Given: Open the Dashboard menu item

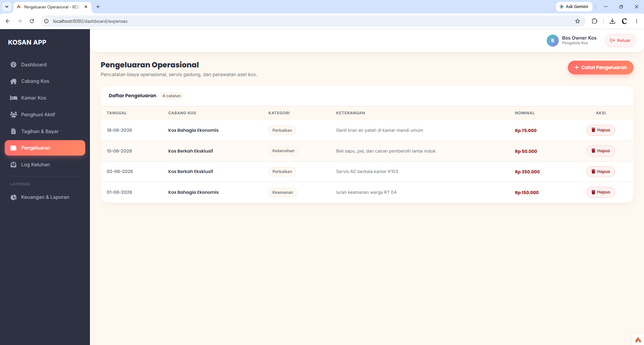Looking at the screenshot, I should [x=45, y=65].
